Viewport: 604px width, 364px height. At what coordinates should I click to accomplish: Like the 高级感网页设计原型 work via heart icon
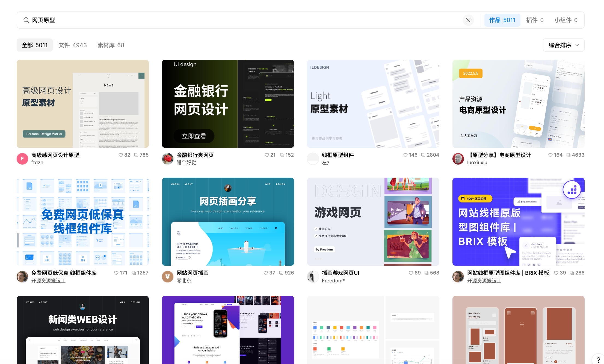120,155
